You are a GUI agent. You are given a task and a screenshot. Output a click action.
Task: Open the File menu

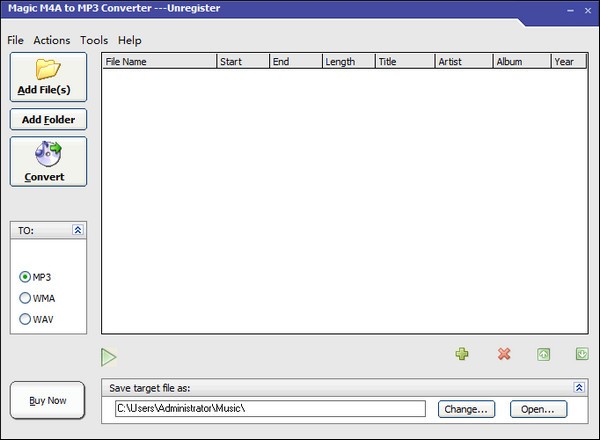[x=15, y=40]
